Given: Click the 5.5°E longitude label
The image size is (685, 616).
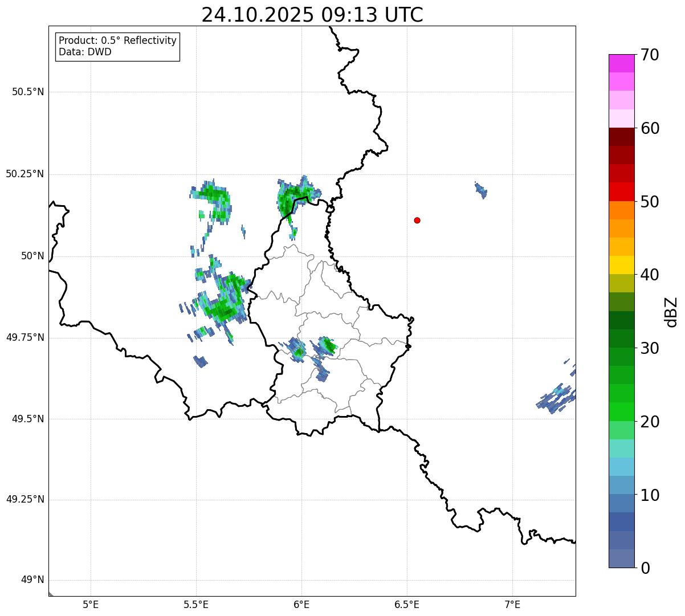Looking at the screenshot, I should [196, 604].
